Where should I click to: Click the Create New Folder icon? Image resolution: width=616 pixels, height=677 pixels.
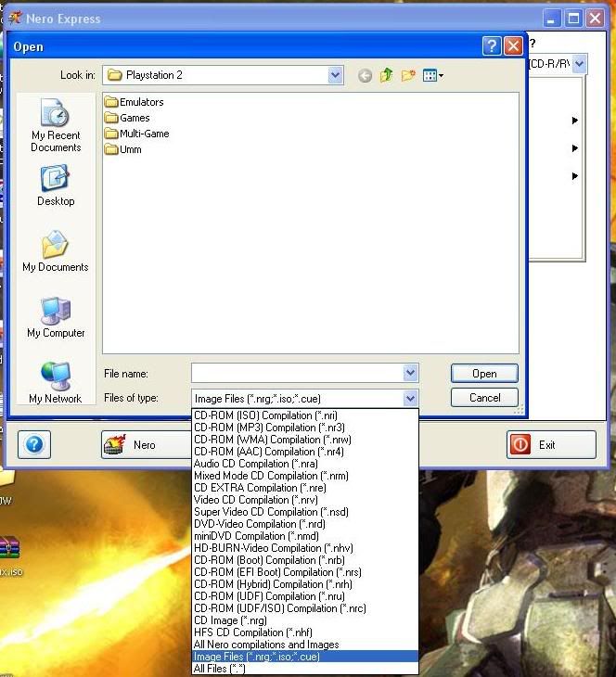tap(408, 75)
